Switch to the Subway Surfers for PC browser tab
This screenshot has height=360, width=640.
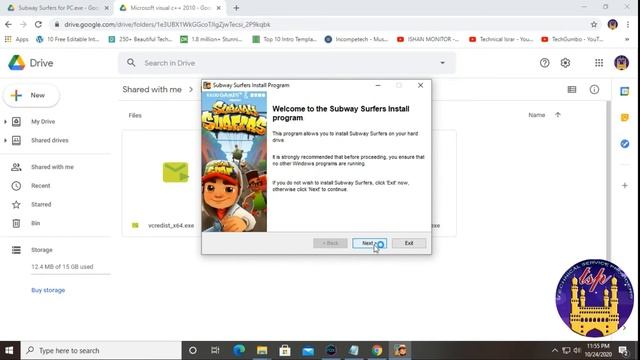[57, 8]
